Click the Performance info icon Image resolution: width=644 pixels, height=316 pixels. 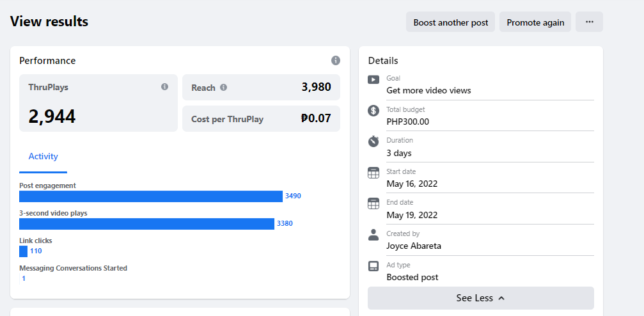point(336,61)
